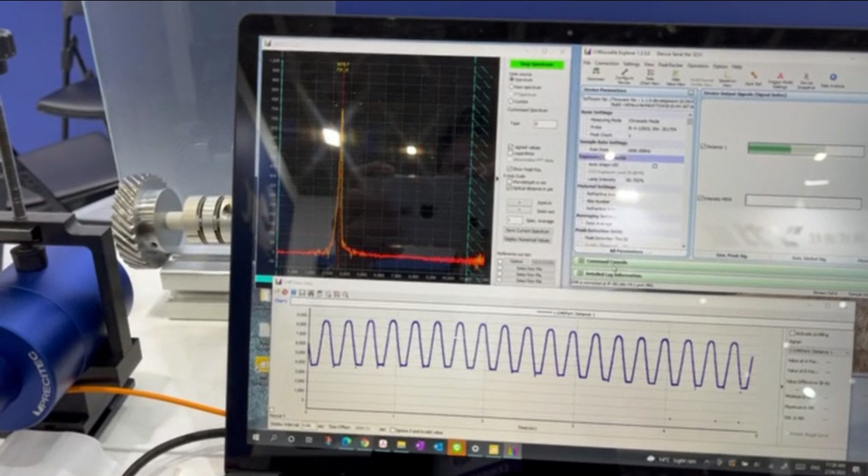
Task: Open File Explorer from taskbar
Action: tap(401, 444)
